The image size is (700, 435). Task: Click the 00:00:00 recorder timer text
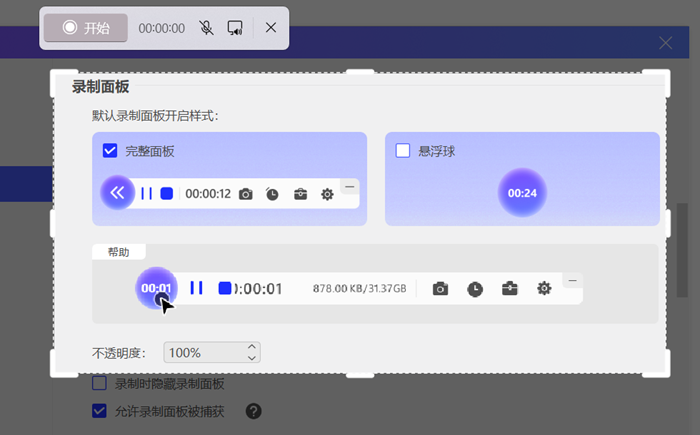pos(162,28)
